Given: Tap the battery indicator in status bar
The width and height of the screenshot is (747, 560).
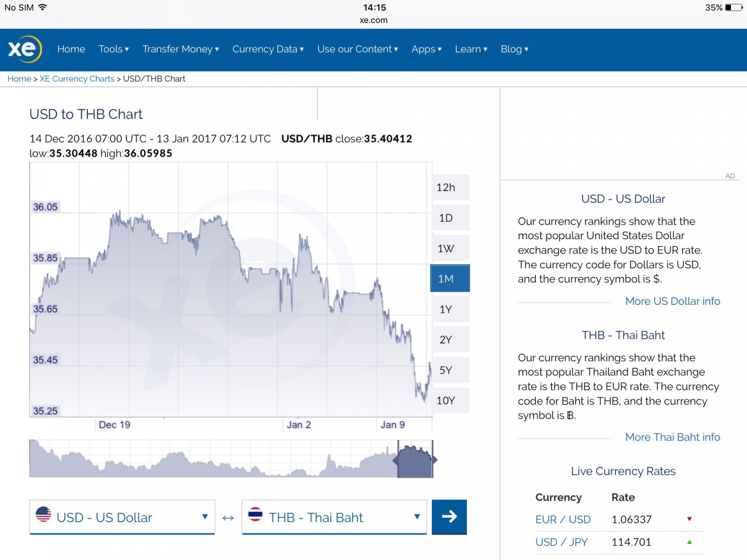Looking at the screenshot, I should point(733,8).
